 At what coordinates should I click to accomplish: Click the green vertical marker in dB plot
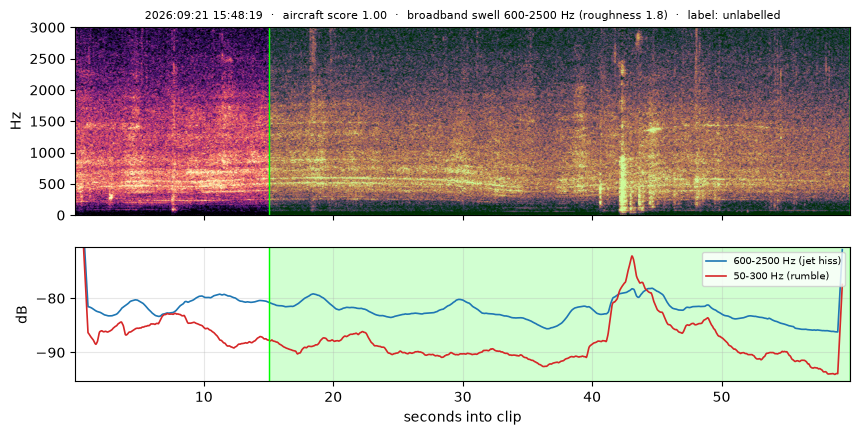269,314
